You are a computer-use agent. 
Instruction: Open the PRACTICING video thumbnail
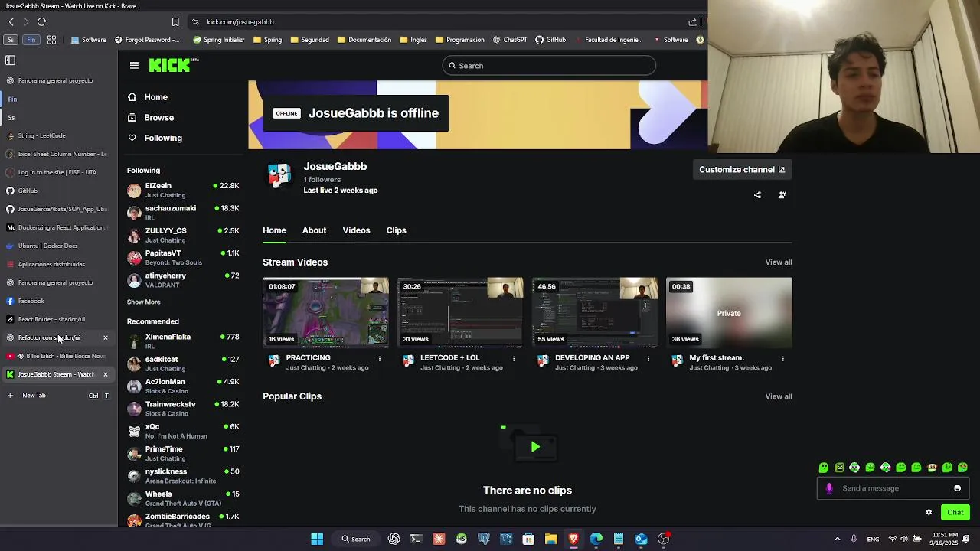pos(325,313)
